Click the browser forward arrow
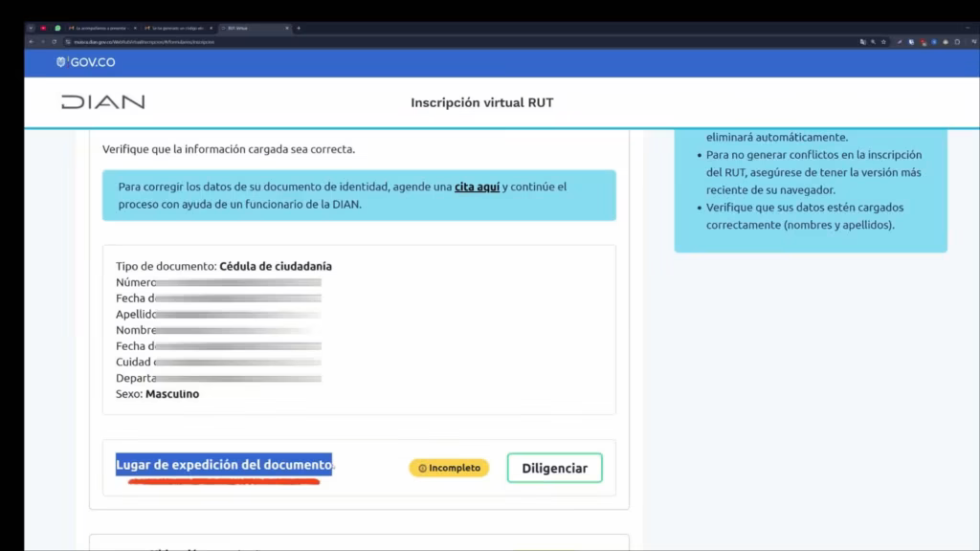 pos(42,42)
